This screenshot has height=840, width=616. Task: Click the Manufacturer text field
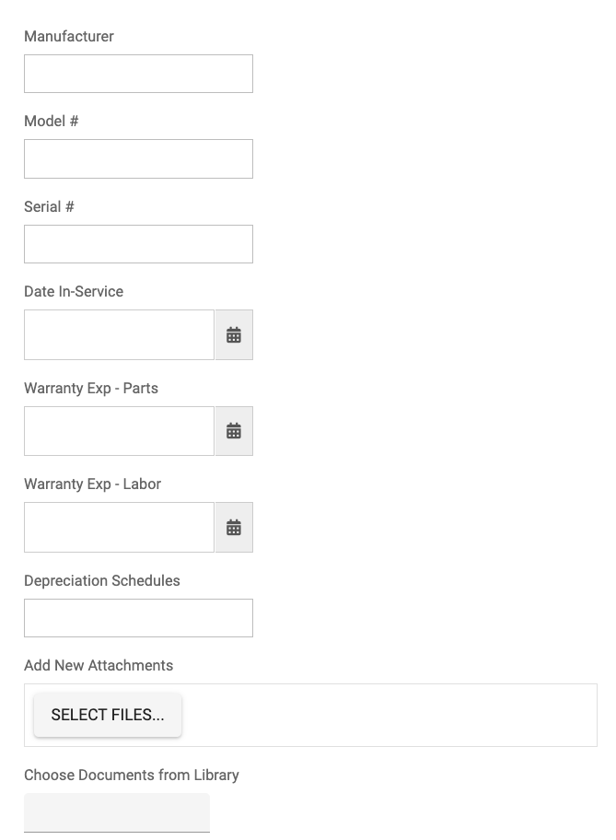138,74
